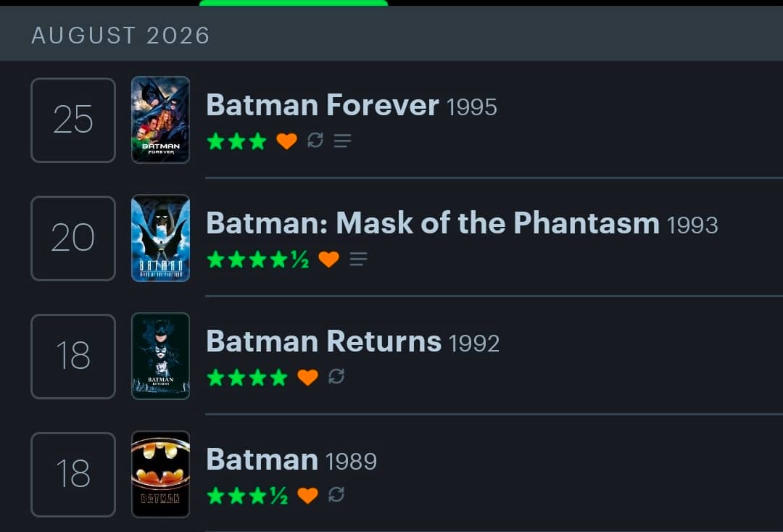783x532 pixels.
Task: Click the heart icon for Batman Returns
Action: [307, 378]
